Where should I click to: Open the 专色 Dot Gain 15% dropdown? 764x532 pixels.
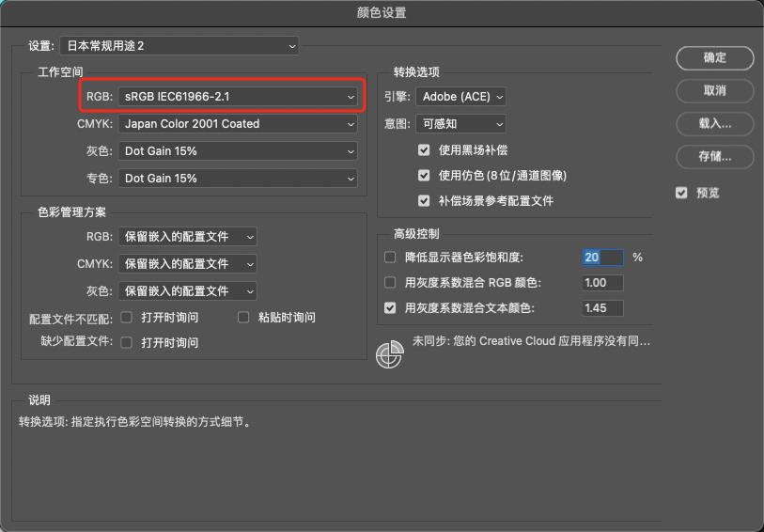click(238, 179)
